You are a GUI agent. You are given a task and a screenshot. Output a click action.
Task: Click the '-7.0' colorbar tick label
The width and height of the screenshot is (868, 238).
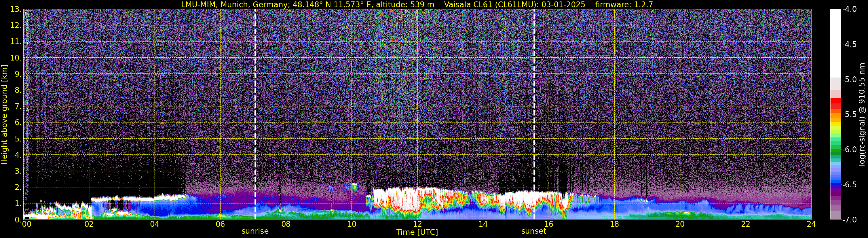849,220
